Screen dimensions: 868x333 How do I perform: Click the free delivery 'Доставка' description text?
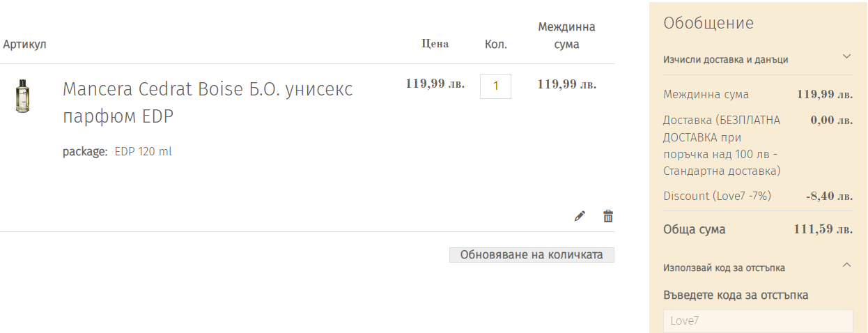(722, 146)
